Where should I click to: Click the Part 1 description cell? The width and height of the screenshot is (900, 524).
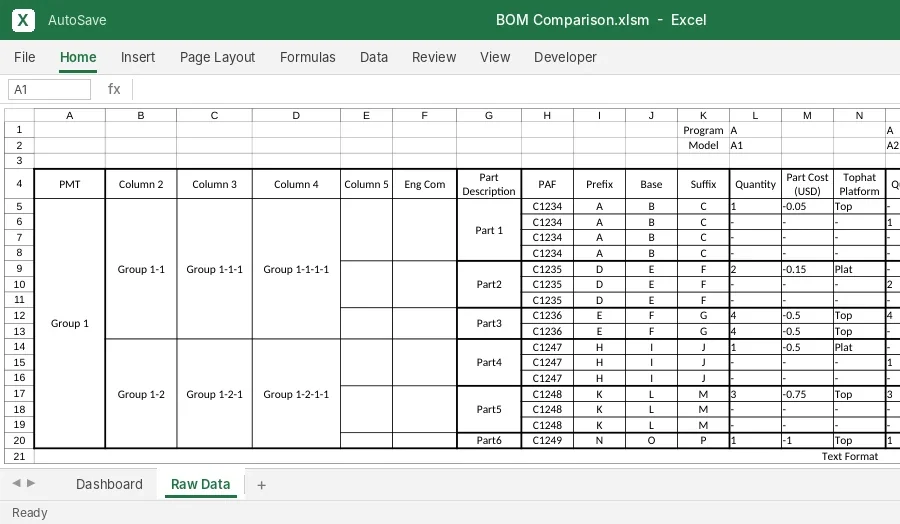[x=489, y=230]
